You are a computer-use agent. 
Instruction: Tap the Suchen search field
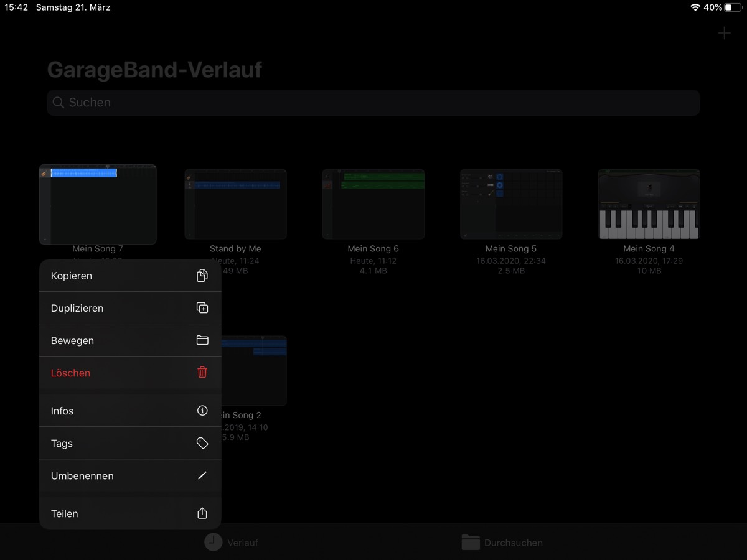pyautogui.click(x=374, y=103)
